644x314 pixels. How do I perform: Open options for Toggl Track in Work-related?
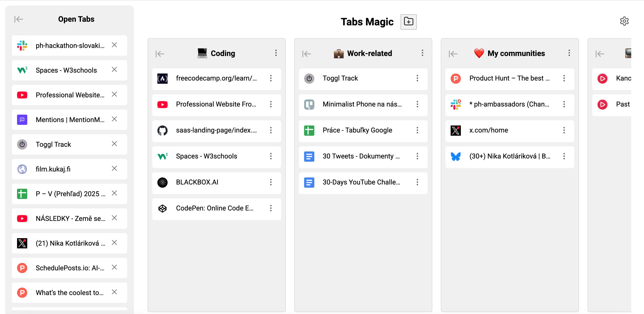pos(417,78)
